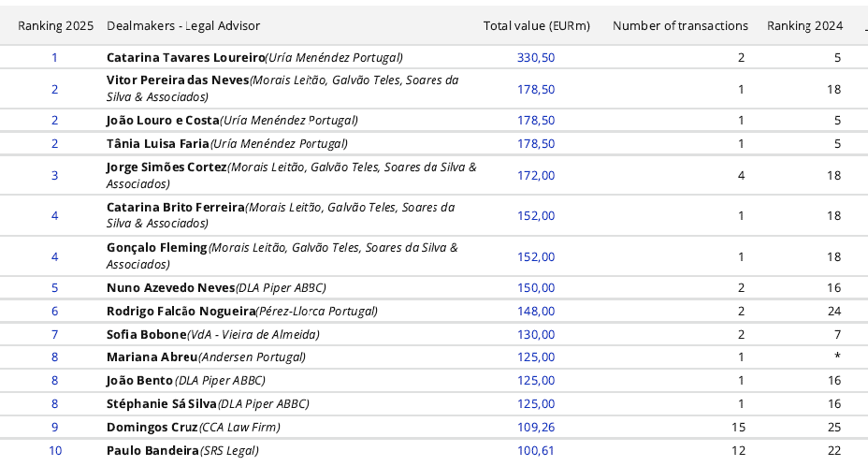Click João Louro e Costa's 178,50 value
The width and height of the screenshot is (868, 466).
(536, 120)
